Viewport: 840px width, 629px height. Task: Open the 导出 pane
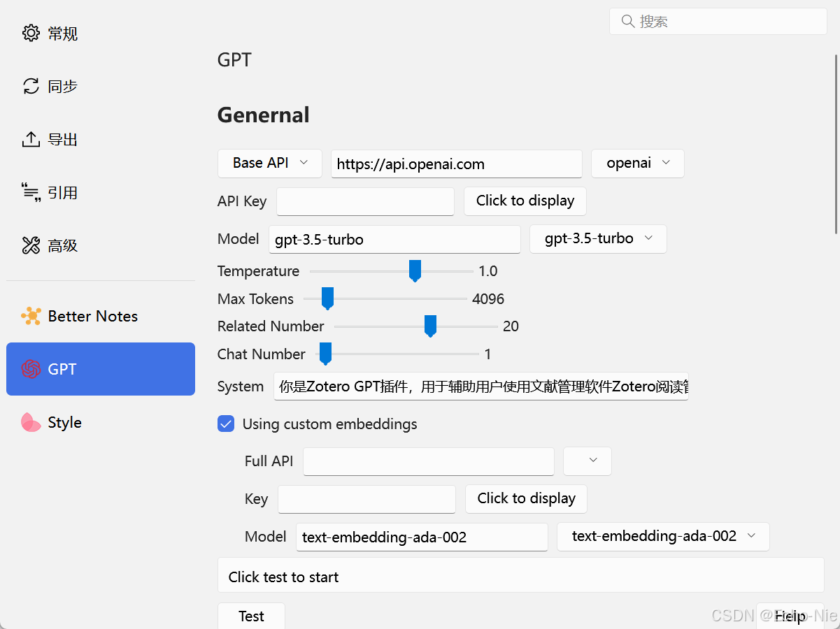pos(101,139)
